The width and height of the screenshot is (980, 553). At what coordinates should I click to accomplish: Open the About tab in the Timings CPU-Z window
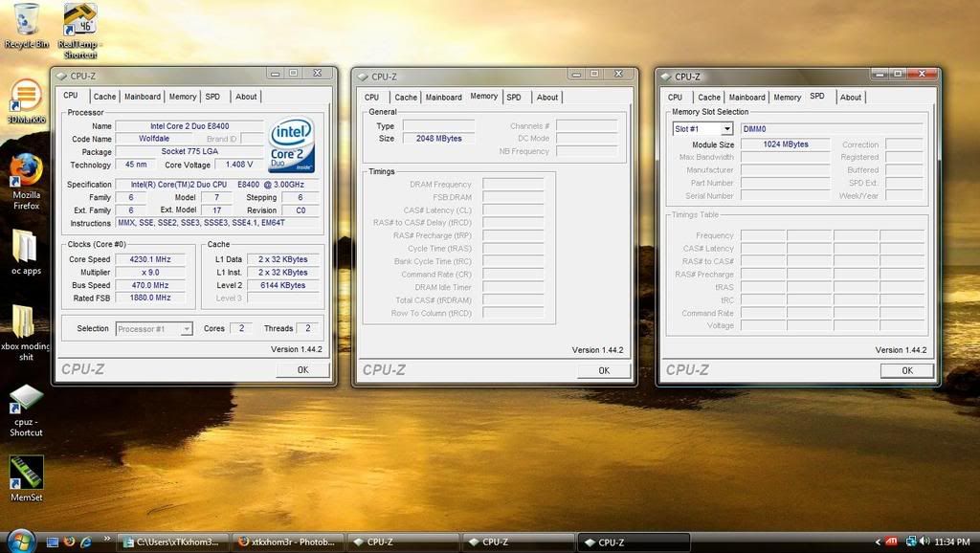coord(546,98)
